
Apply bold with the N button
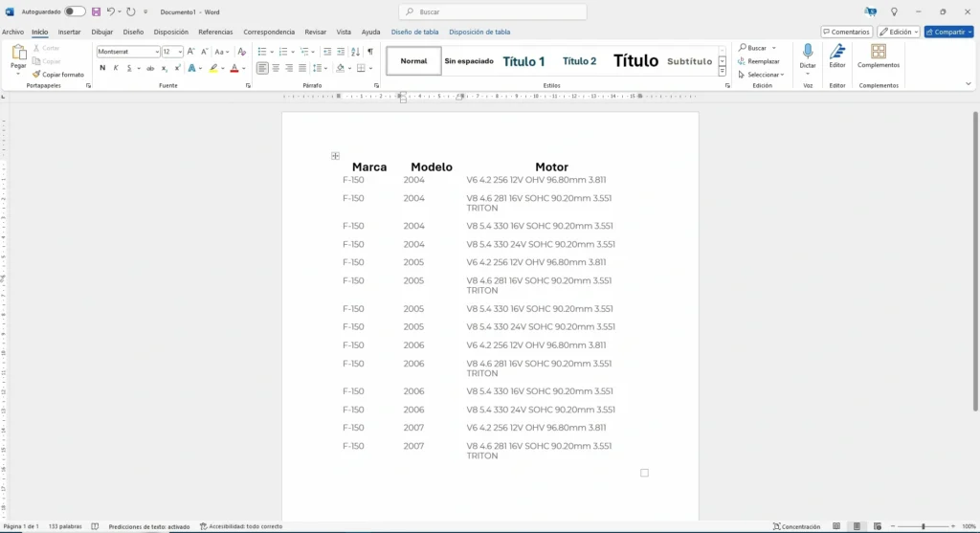(x=102, y=68)
